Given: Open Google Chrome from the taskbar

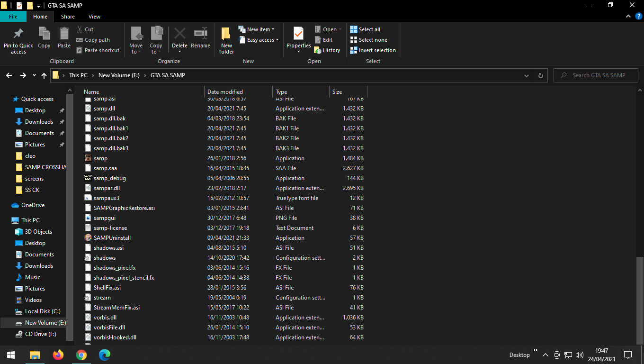Looking at the screenshot, I should [81, 355].
